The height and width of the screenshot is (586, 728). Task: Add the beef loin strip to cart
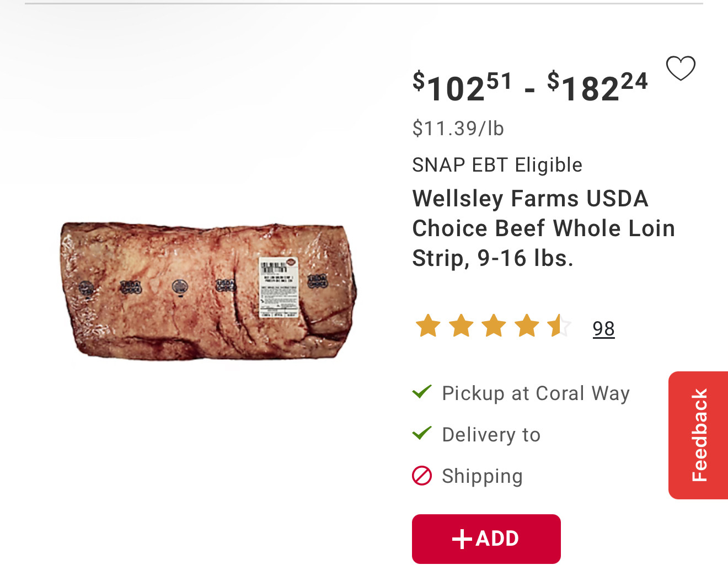[x=486, y=539]
